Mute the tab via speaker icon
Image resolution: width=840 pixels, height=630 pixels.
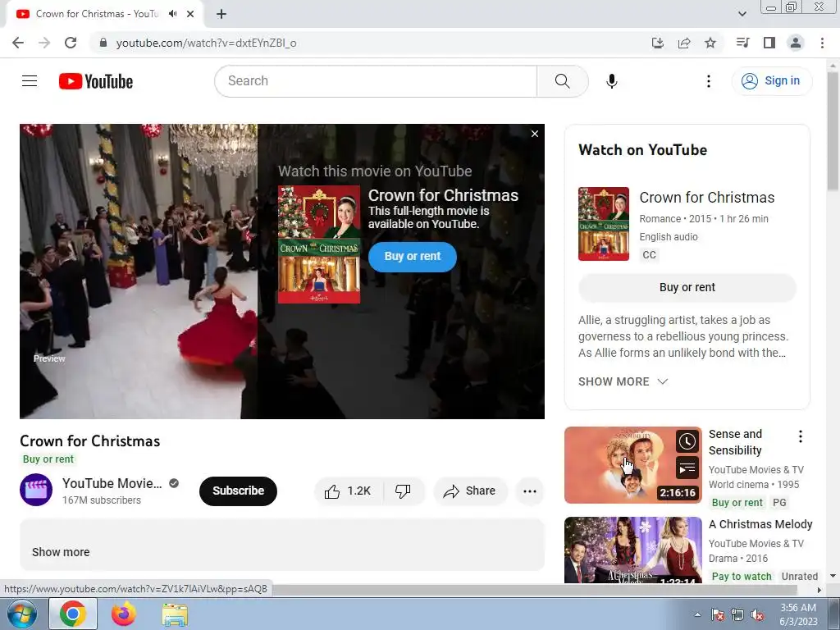pos(172,14)
